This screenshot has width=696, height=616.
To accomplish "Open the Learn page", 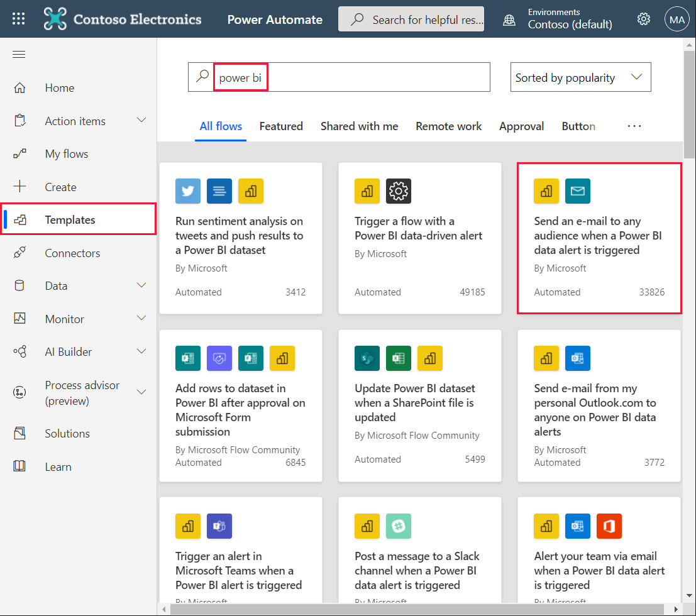I will pyautogui.click(x=58, y=466).
